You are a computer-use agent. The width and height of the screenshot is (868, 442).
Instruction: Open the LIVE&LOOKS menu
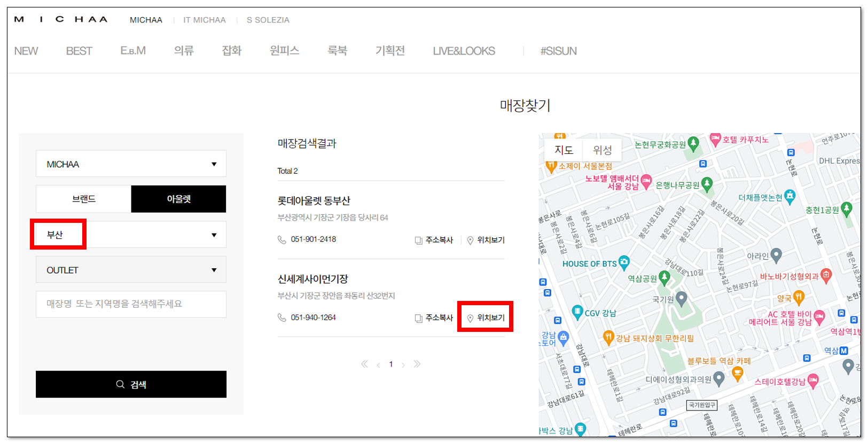coord(464,51)
